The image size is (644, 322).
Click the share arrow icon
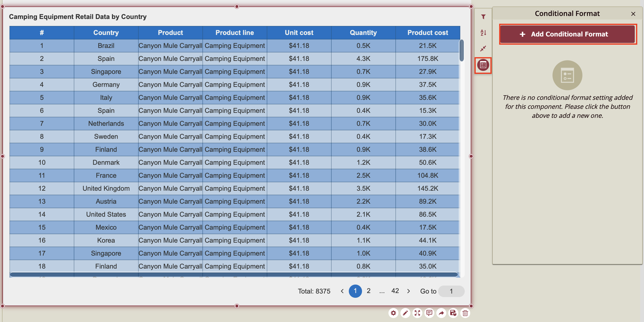pyautogui.click(x=441, y=313)
